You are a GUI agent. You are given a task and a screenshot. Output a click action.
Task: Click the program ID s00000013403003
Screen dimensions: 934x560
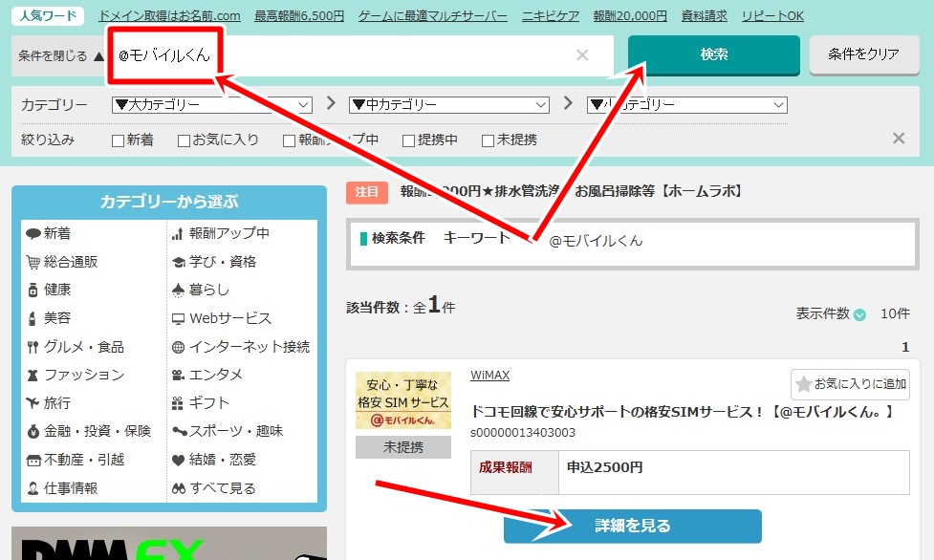pyautogui.click(x=523, y=433)
